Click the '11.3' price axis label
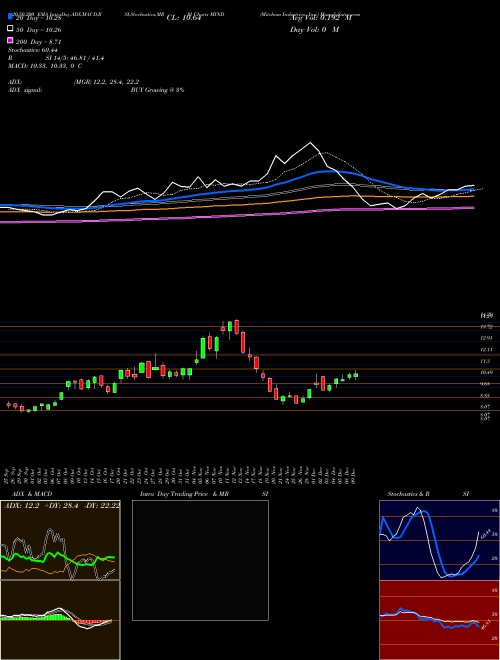This screenshot has height=660, width=500. [485, 361]
